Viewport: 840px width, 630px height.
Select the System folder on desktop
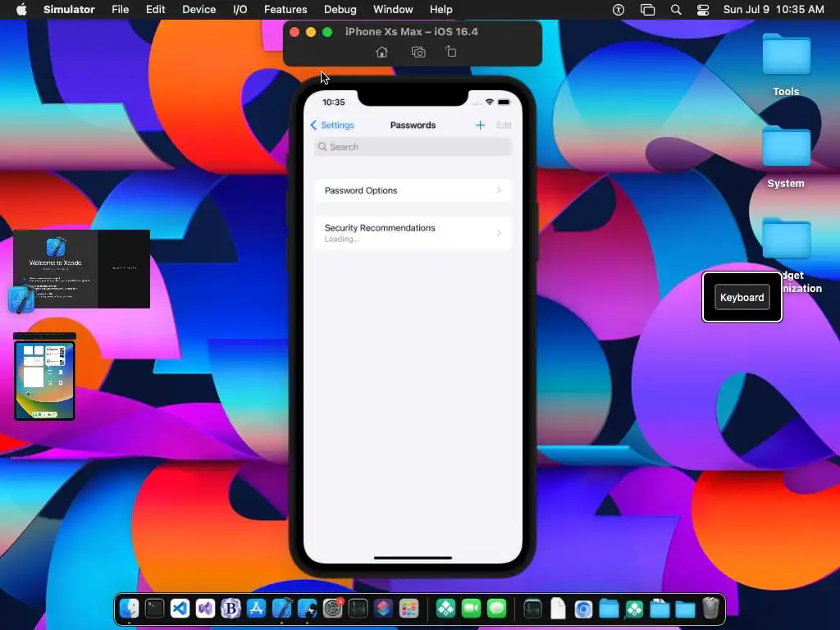pos(786,146)
